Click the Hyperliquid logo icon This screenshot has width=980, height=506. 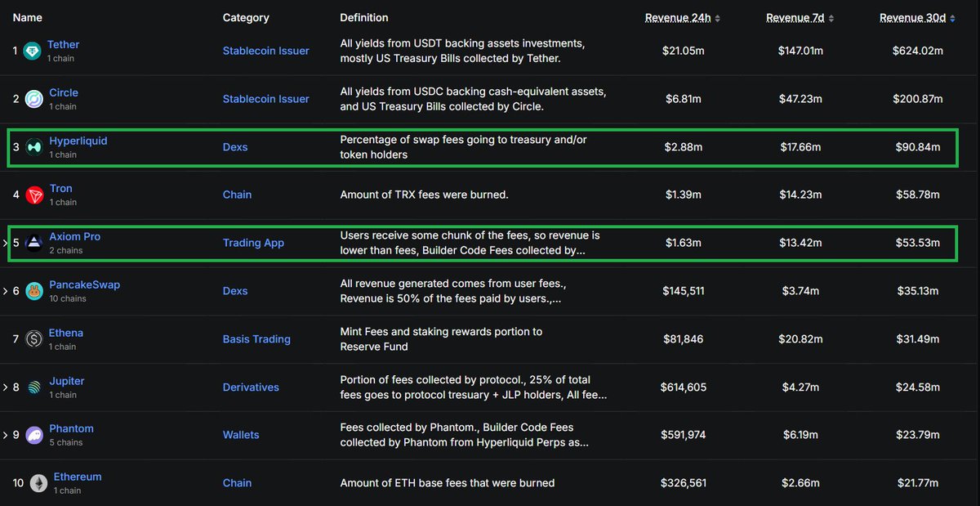(x=33, y=147)
